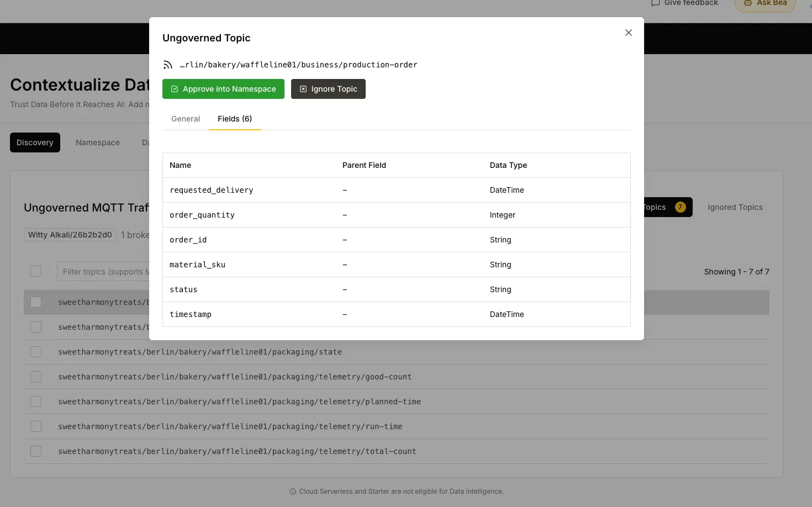812x507 pixels.
Task: Click the Integer data type cell
Action: coord(503,215)
